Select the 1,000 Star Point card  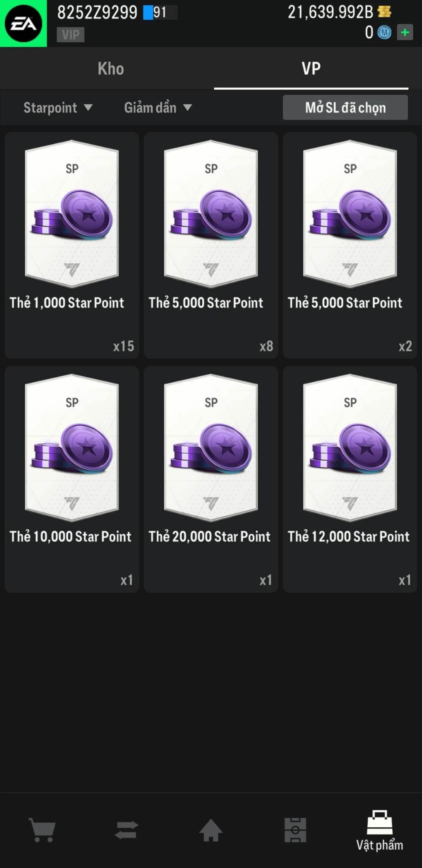(72, 245)
